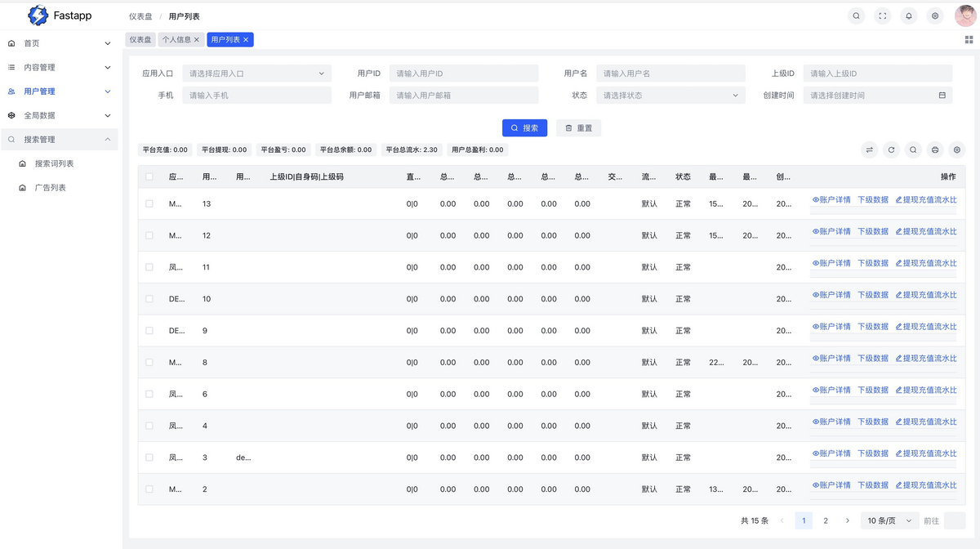The height and width of the screenshot is (549, 980).
Task: Click the blue 搜索 button
Action: click(x=524, y=128)
